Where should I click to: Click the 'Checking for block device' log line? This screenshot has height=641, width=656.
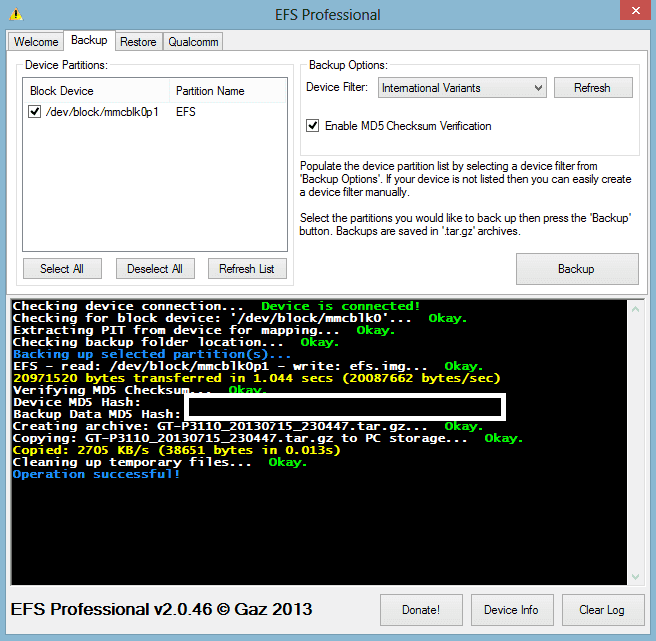pyautogui.click(x=240, y=318)
